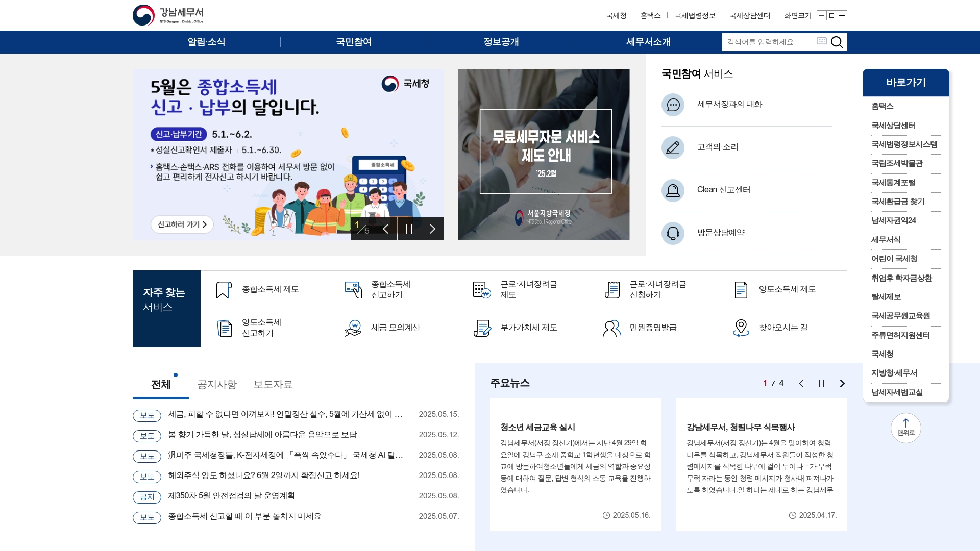Go to previous 주요뉴스 page
The height and width of the screenshot is (551, 980).
coord(801,383)
